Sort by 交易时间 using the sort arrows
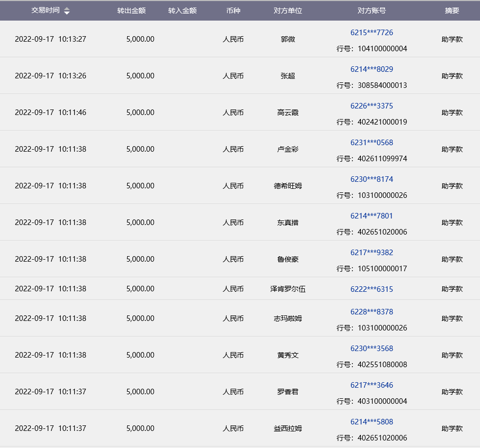480x448 pixels. pos(67,11)
